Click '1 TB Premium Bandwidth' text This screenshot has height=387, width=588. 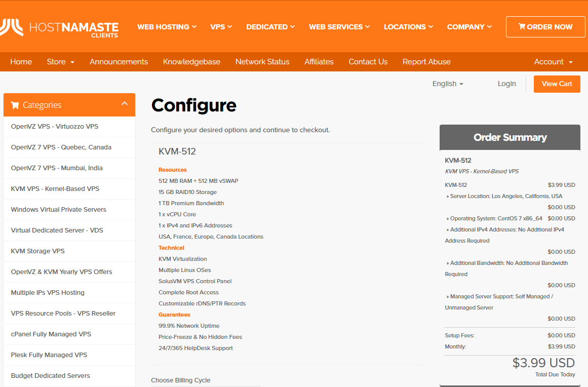click(x=191, y=203)
